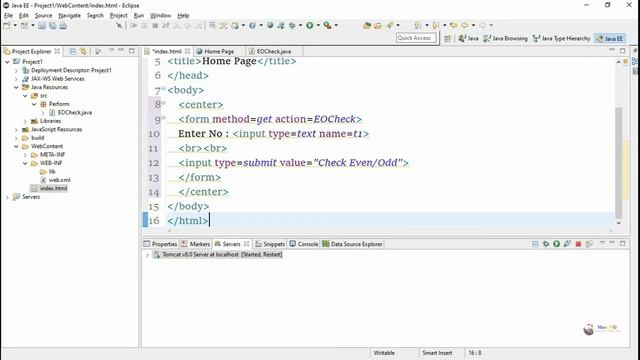Expand JAX-WS Web Services node
This screenshot has height=360, width=640.
(16, 79)
